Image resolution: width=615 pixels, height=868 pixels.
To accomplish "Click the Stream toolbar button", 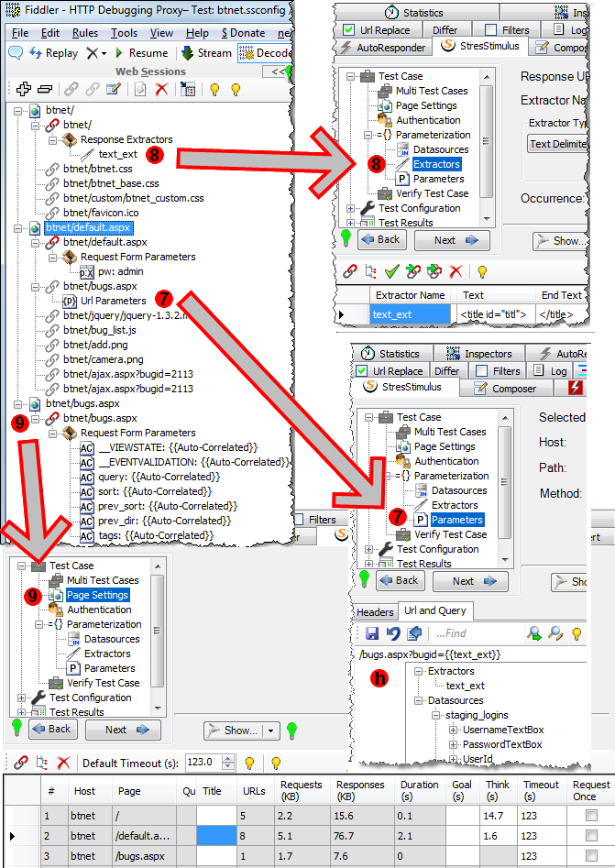I will point(207,53).
